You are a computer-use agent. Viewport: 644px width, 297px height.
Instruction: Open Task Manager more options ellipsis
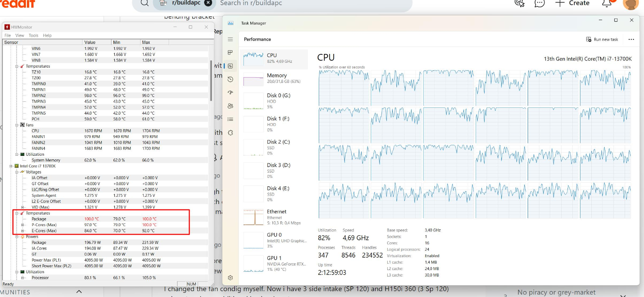tap(631, 39)
